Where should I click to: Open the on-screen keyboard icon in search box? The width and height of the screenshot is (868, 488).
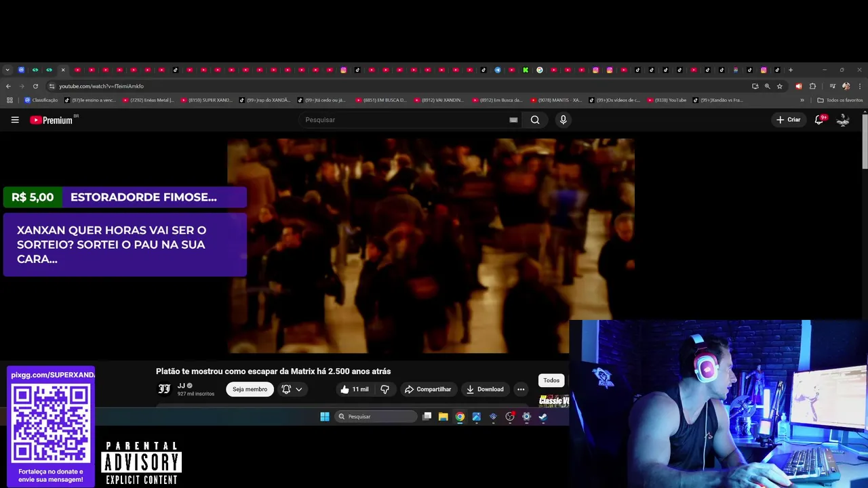[x=513, y=120]
